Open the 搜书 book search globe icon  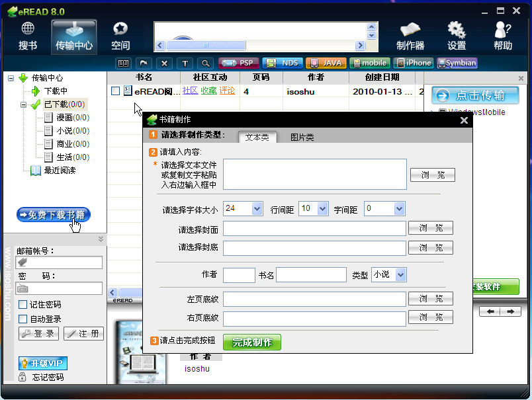point(28,36)
